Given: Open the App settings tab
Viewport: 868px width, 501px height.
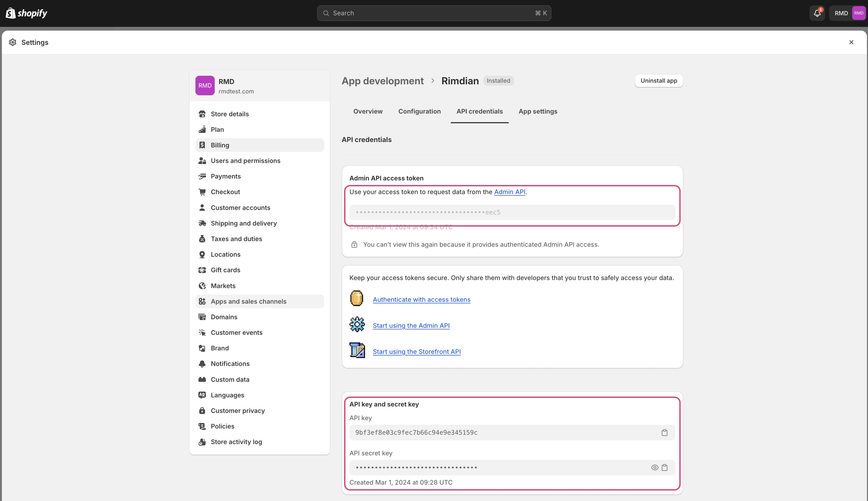Looking at the screenshot, I should pos(538,111).
